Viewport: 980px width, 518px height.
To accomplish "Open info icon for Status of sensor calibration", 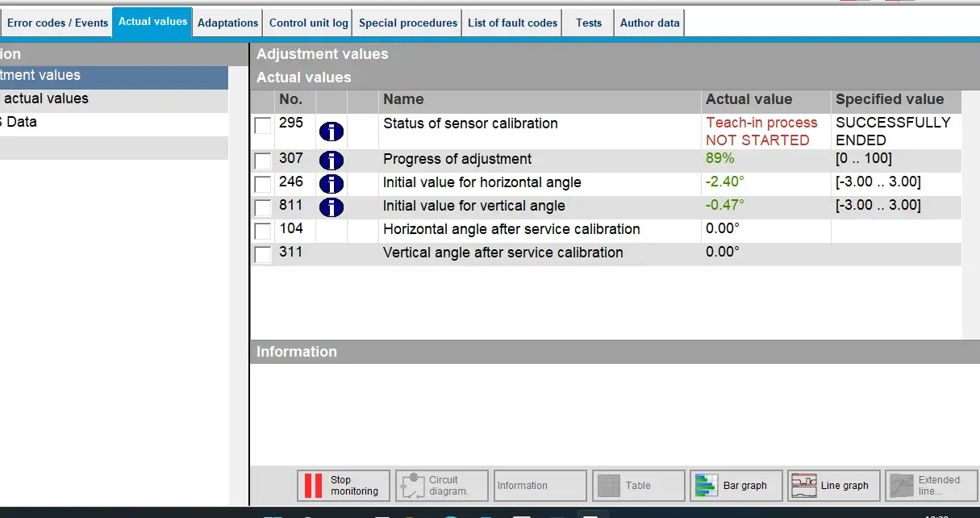I will [x=332, y=132].
